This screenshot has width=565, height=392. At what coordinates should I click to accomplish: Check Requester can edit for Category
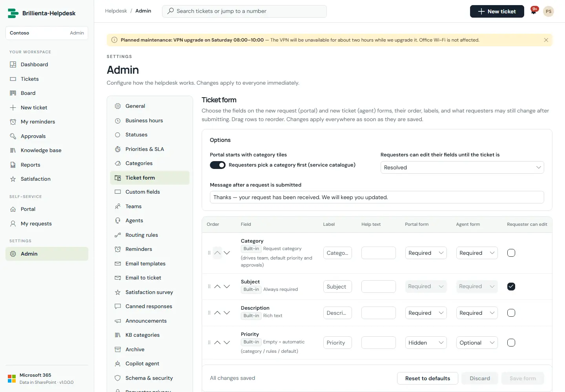point(511,253)
